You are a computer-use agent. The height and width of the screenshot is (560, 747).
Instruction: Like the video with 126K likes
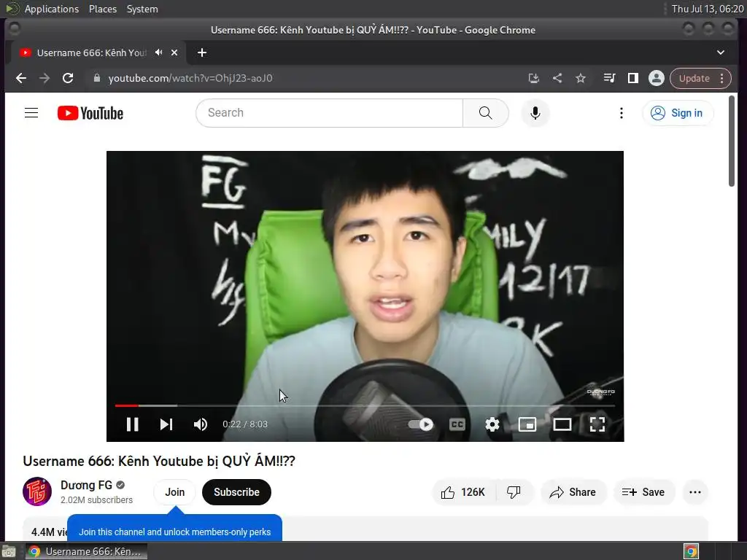coord(463,492)
